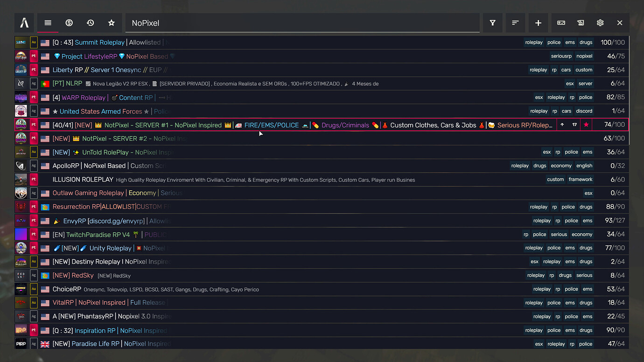Click the Summit Roleplay server thumbnail
Image resolution: width=644 pixels, height=362 pixels.
21,42
